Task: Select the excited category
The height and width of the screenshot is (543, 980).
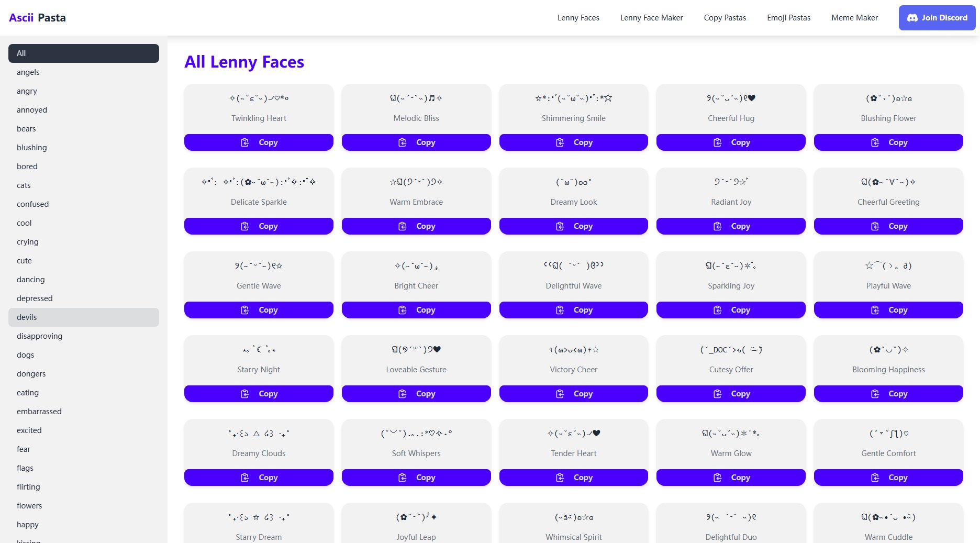Action: tap(84, 430)
